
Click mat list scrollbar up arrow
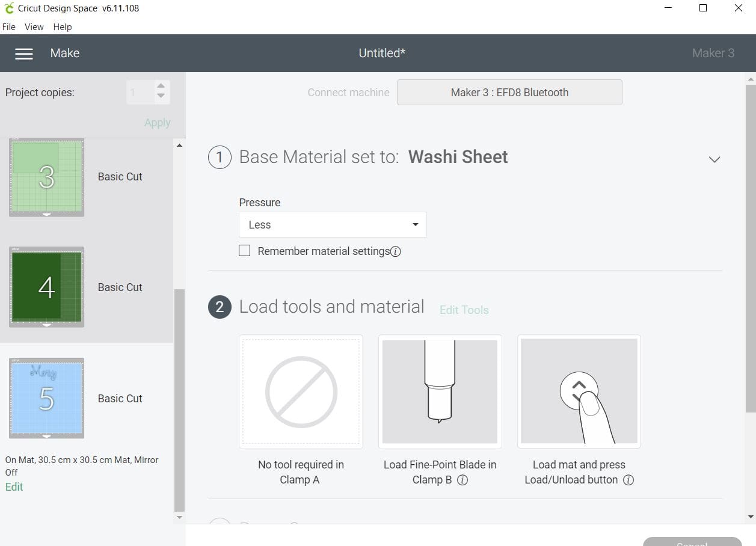click(179, 145)
